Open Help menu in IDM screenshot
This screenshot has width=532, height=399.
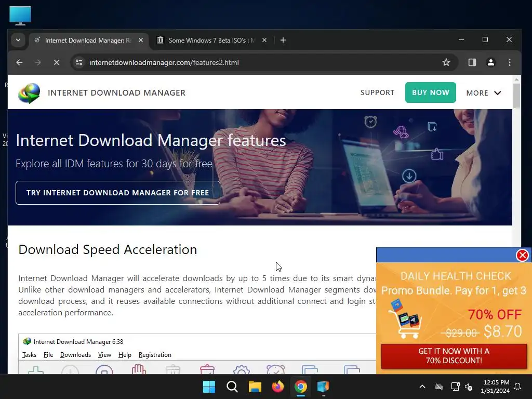(x=125, y=354)
